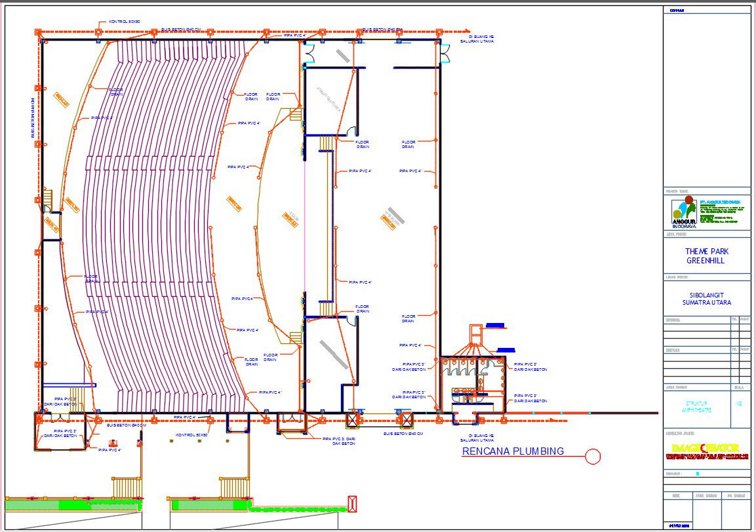Screen dimensions: 756x532
Task: Click the red revision circle beside RENCANA PLUMBING
Action: (x=593, y=455)
